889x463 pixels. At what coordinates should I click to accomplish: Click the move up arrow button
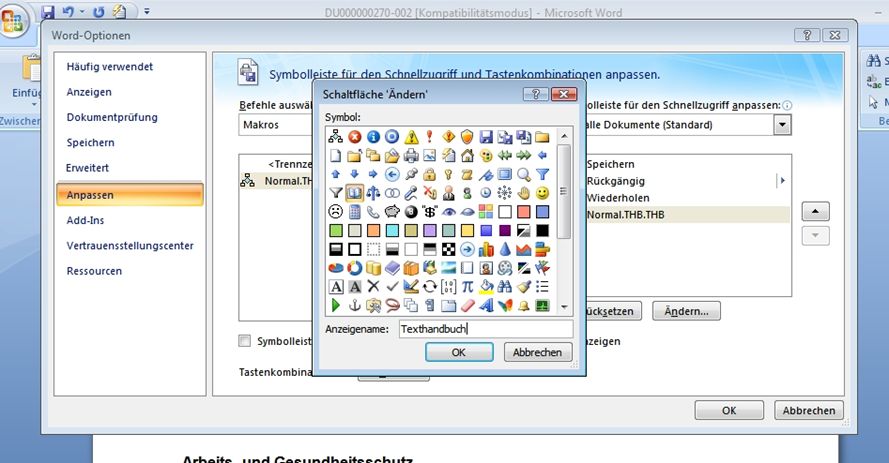(x=815, y=211)
